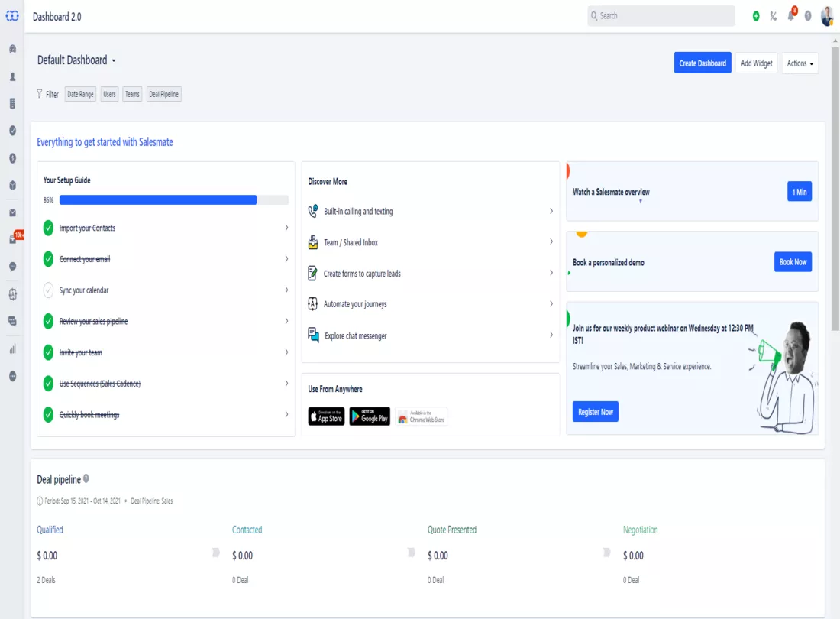Click the Google Play store badge
This screenshot has width=840, height=619.
370,416
